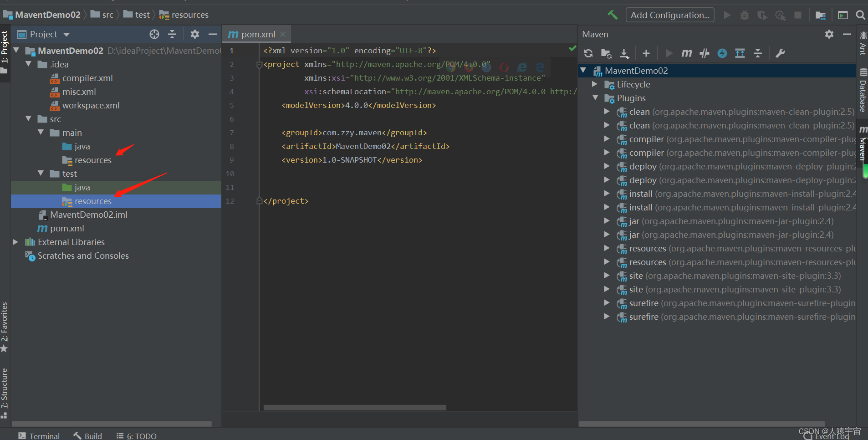Click 'src' in the breadcrumb bar
The height and width of the screenshot is (440, 868).
click(x=107, y=15)
